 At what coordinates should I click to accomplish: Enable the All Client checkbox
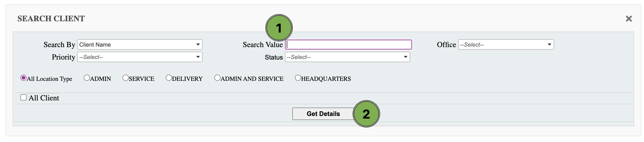point(23,97)
